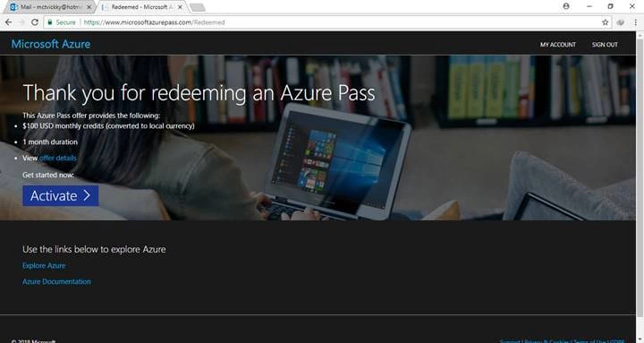
Task: Minimize the browser window
Action: (x=589, y=6)
